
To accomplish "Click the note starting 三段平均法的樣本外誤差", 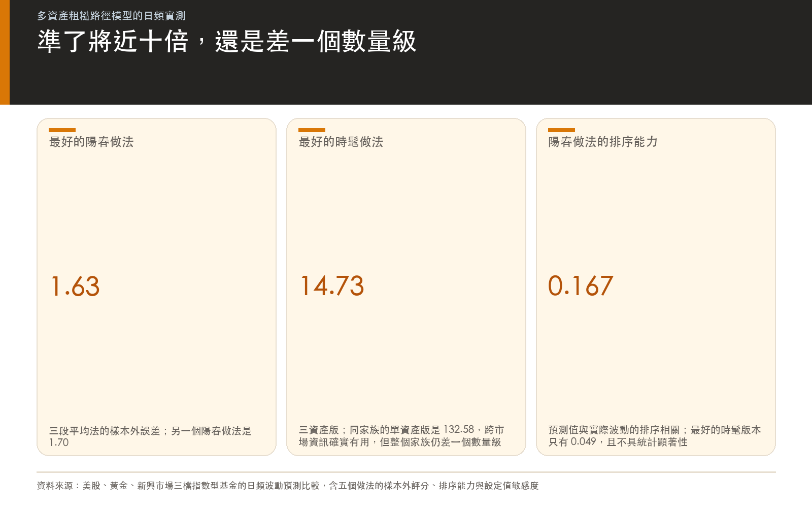I will point(150,436).
